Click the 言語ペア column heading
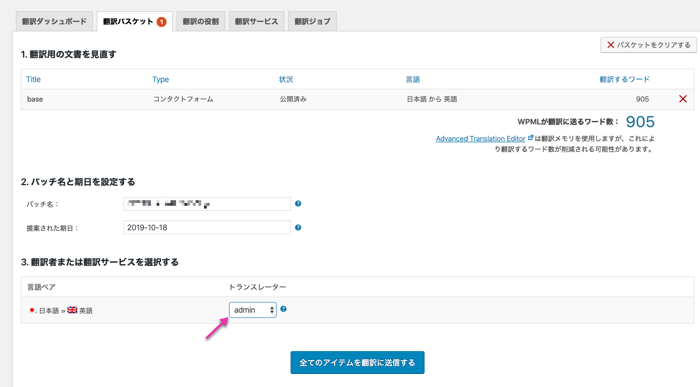 coord(41,287)
